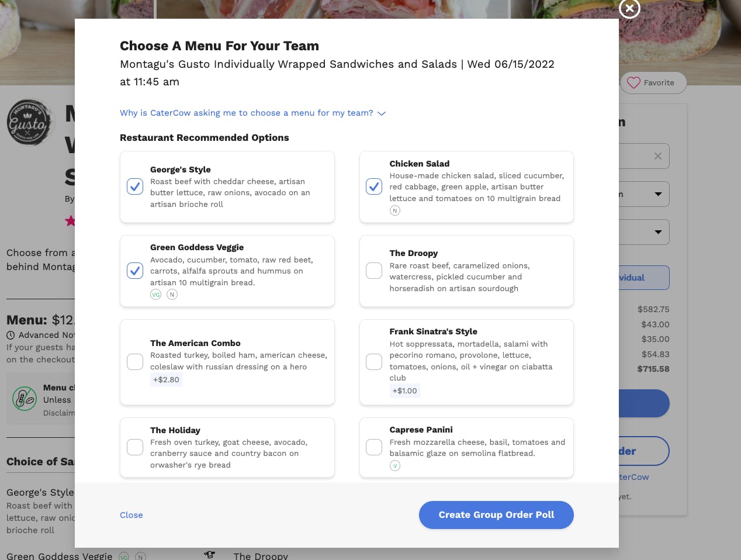Image resolution: width=741 pixels, height=560 pixels.
Task: Click Create Group Order Poll button
Action: coord(496,515)
